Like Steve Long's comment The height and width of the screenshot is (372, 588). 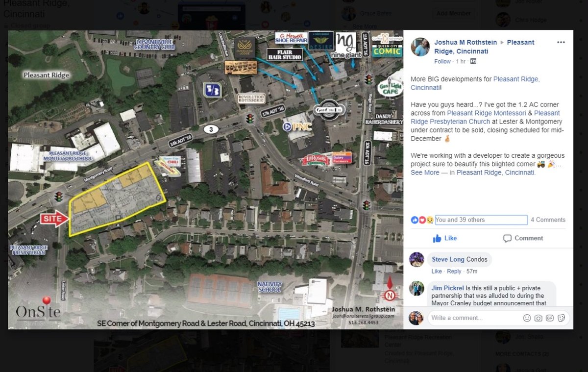(x=437, y=272)
